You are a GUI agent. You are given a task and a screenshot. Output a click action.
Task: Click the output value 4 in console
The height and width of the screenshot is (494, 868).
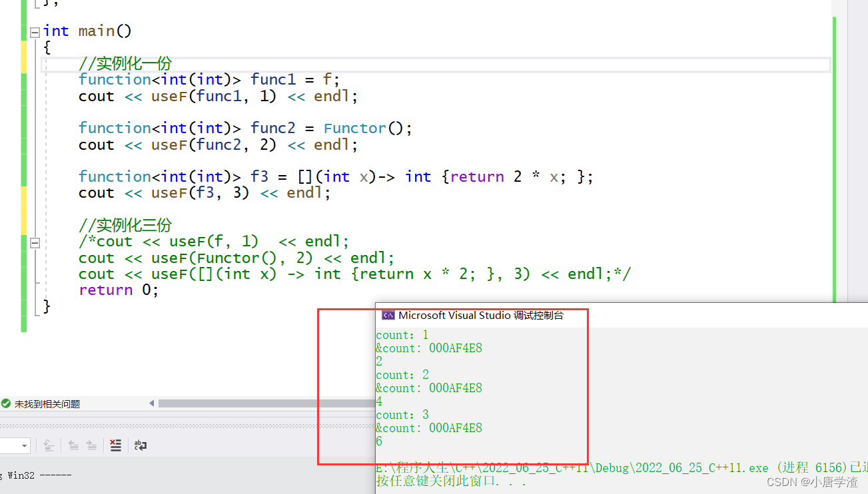(x=379, y=401)
